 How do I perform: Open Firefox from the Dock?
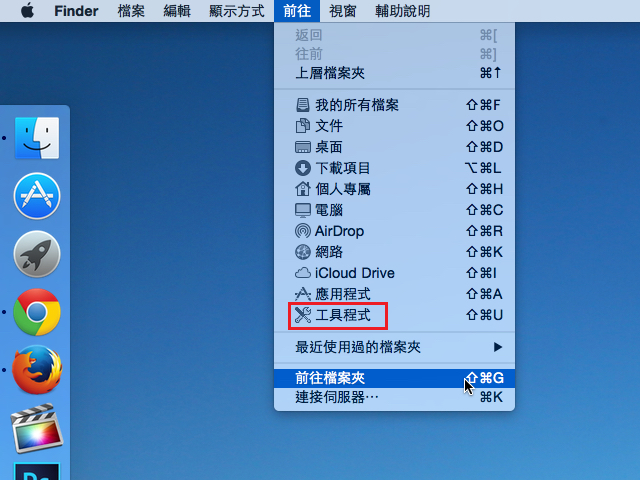point(37,369)
